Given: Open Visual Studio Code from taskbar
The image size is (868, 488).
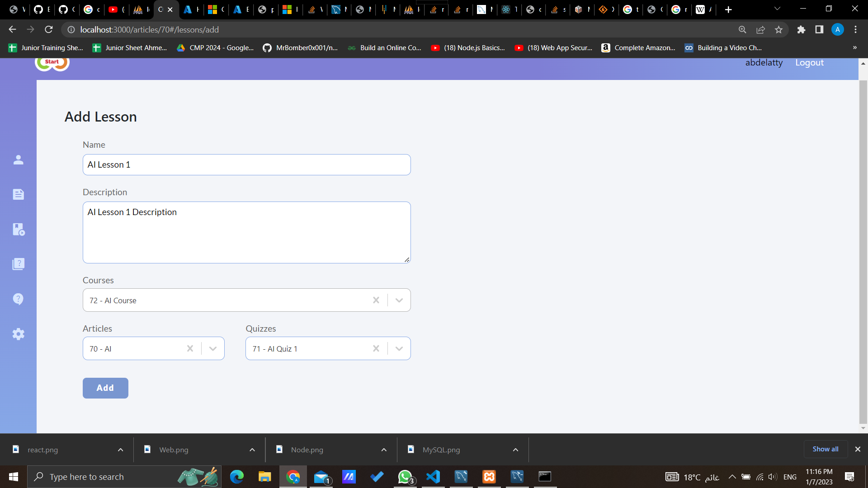Looking at the screenshot, I should point(433,477).
